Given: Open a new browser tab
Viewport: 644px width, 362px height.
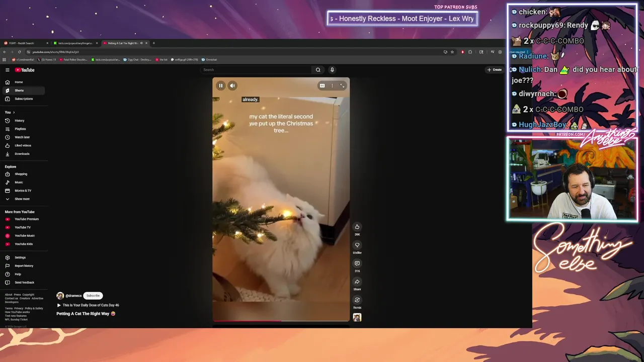Looking at the screenshot, I should click(x=154, y=43).
